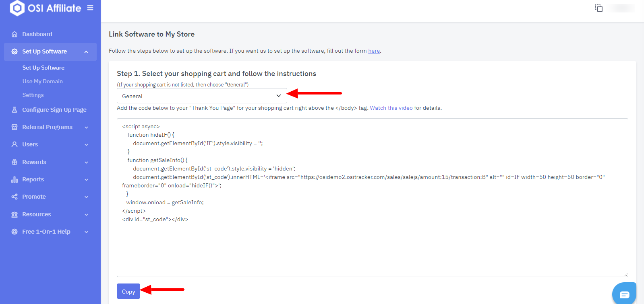Open the chat bubble widget

(x=624, y=294)
